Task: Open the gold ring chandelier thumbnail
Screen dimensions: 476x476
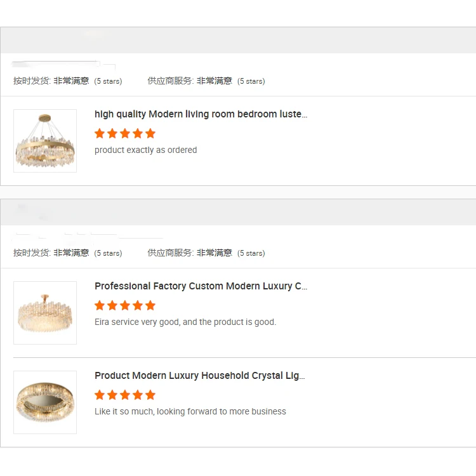Action: [x=45, y=141]
